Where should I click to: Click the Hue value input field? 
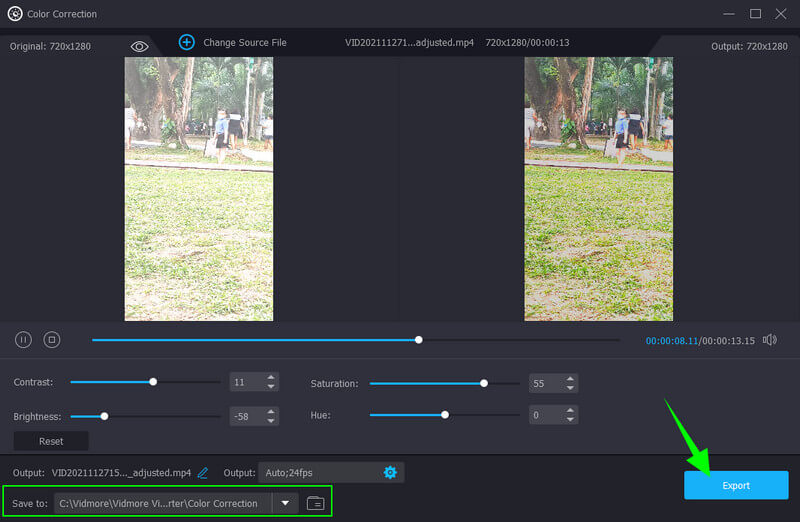pyautogui.click(x=545, y=415)
